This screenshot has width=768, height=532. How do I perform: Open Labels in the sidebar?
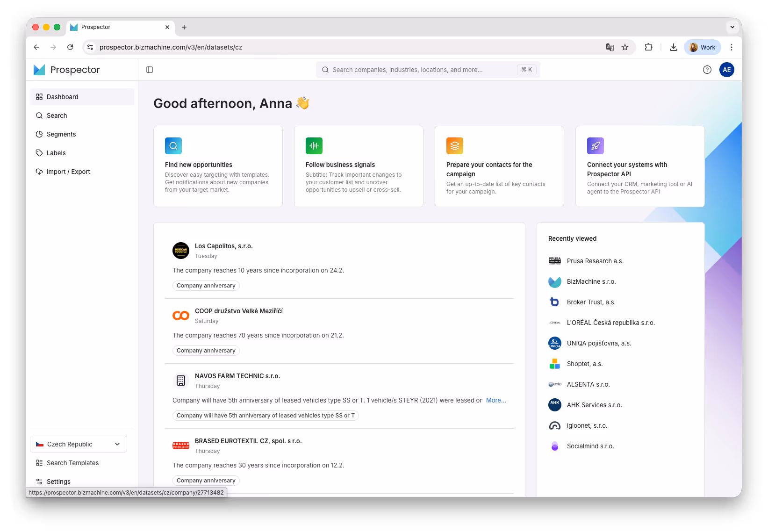[x=82, y=153]
